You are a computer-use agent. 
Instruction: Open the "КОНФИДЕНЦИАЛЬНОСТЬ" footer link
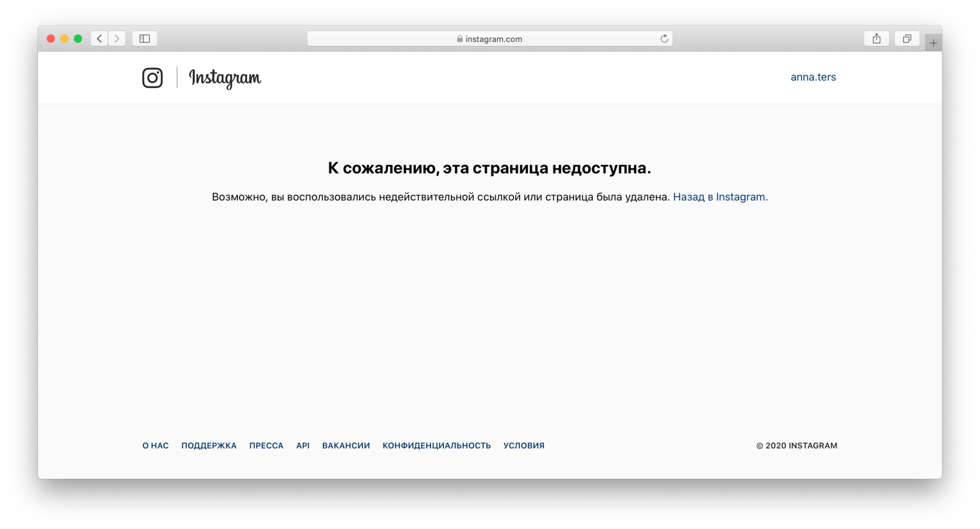point(436,446)
